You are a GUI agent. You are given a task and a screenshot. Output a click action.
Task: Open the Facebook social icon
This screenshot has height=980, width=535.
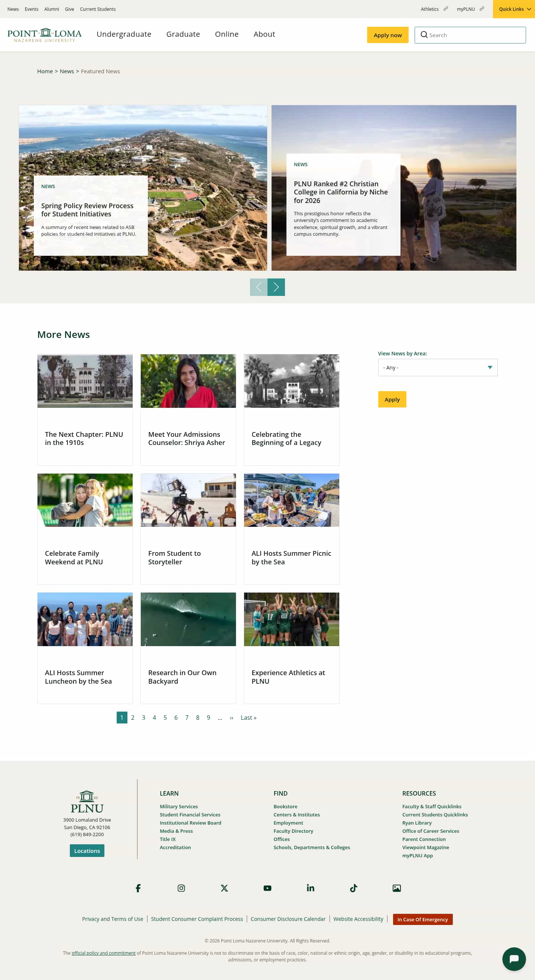[x=138, y=888]
